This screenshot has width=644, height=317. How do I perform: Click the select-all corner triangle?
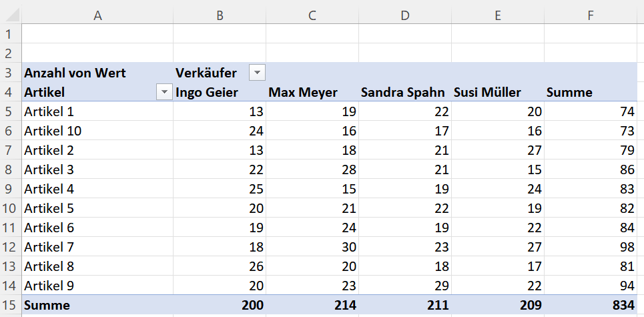[11, 15]
